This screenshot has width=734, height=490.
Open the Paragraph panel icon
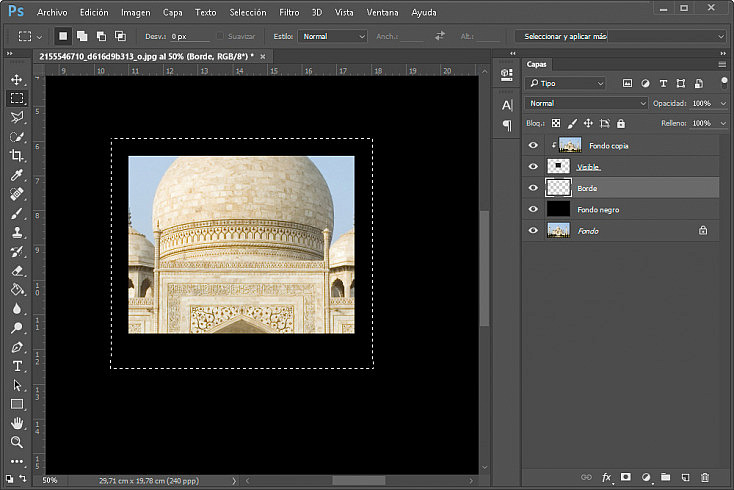[x=507, y=125]
